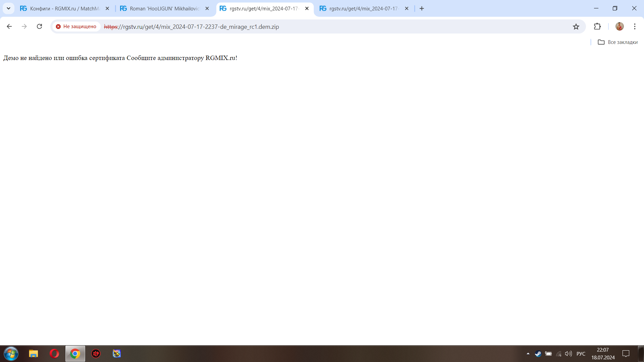
Task: Check battery status in the tray
Action: [x=548, y=354]
